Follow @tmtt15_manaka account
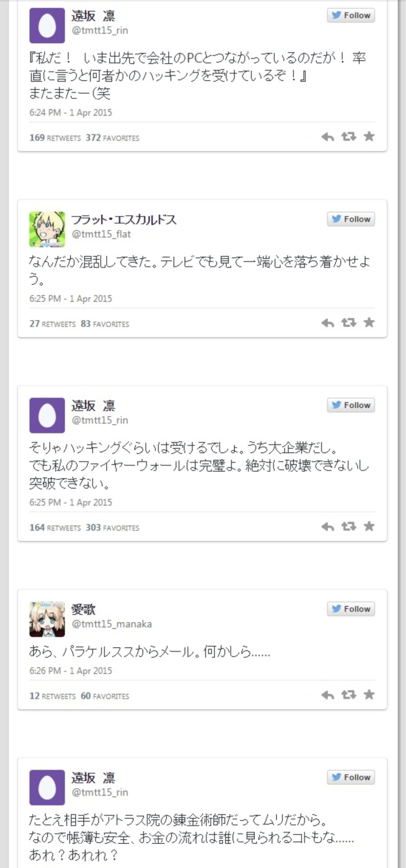The height and width of the screenshot is (868, 406). [x=351, y=609]
